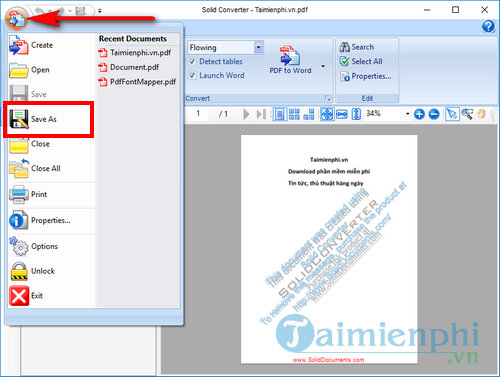The width and height of the screenshot is (500, 377).
Task: Open the Quick Access Toolbar customize arrow
Action: tap(100, 11)
